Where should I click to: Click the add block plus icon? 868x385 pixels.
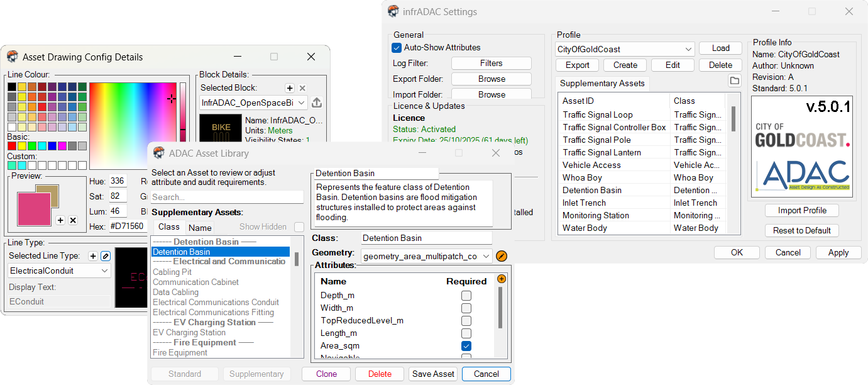[x=290, y=88]
